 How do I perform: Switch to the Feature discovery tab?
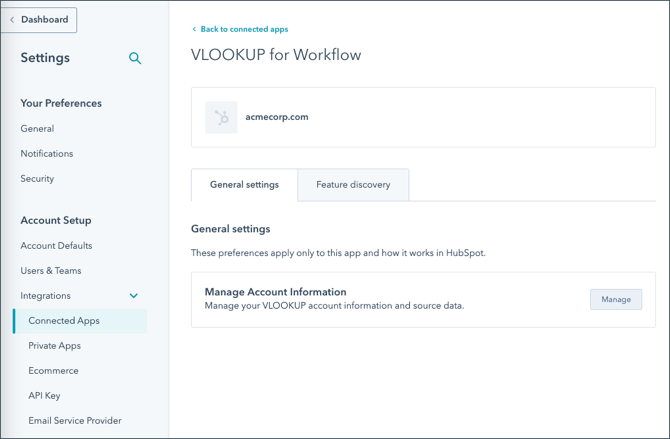pos(353,185)
